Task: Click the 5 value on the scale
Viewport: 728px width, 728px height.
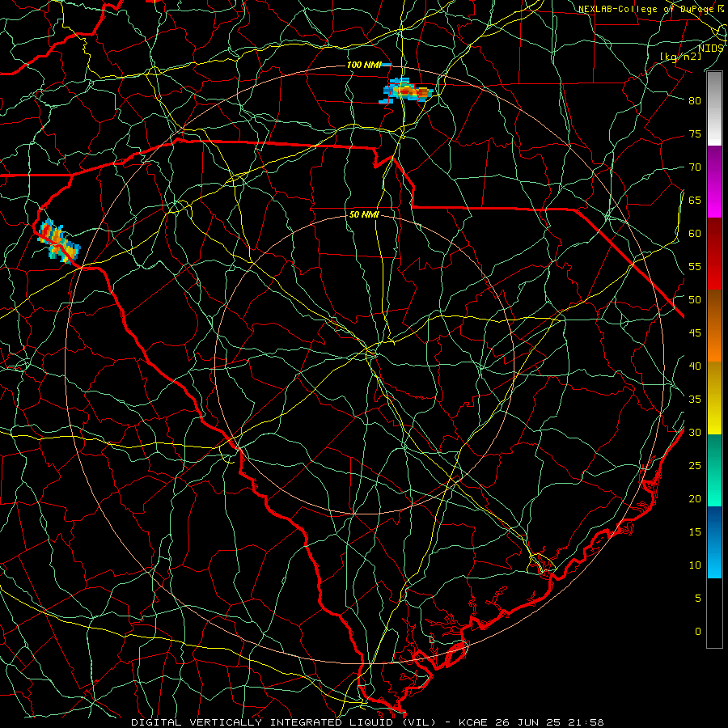Action: (x=698, y=599)
